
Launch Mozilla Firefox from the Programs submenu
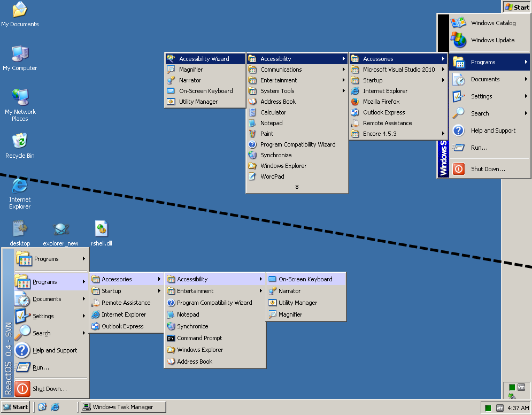(x=398, y=102)
